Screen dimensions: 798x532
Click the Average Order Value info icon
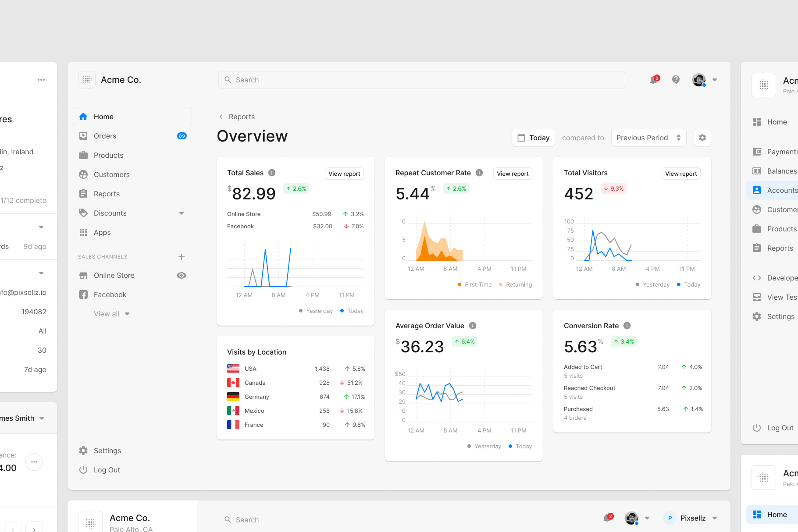point(473,326)
